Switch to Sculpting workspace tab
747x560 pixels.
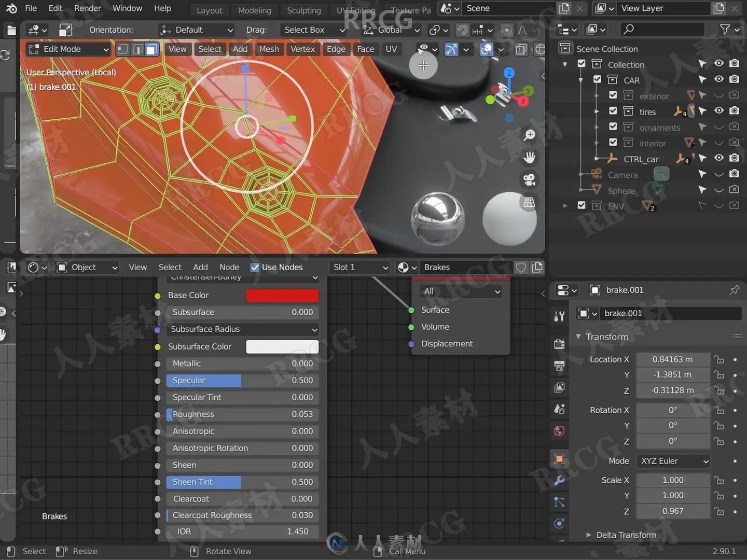(x=304, y=10)
